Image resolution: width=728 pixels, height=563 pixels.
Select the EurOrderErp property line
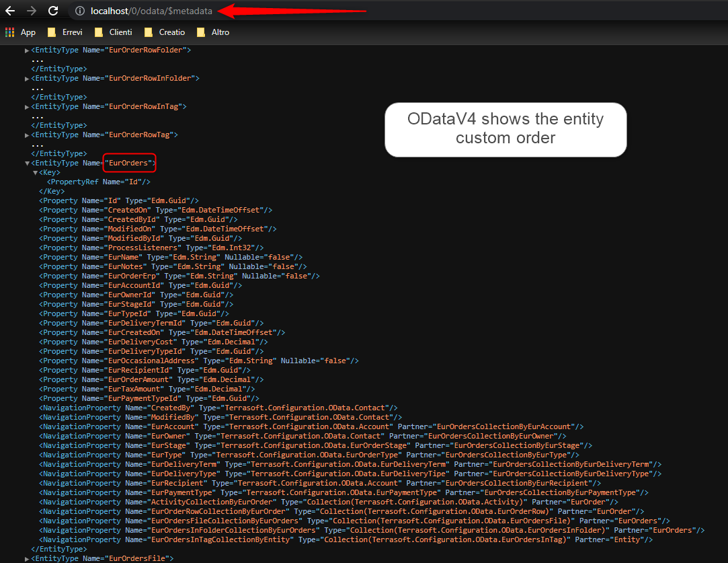point(179,276)
